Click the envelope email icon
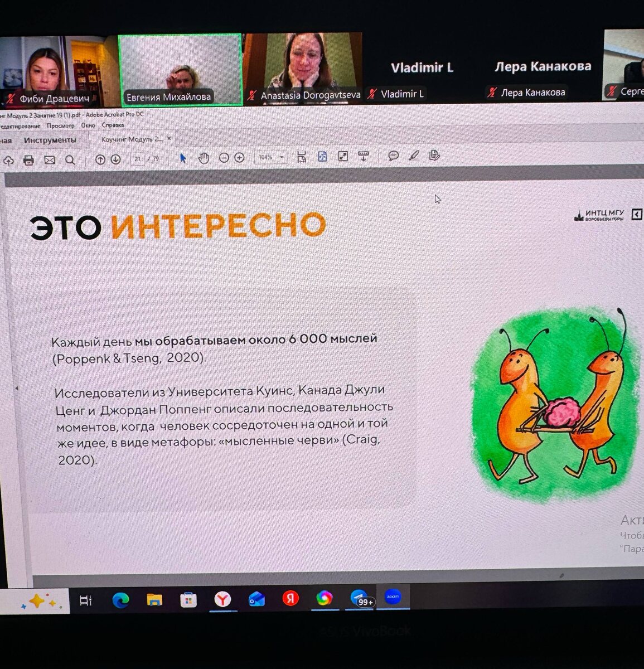 point(50,161)
